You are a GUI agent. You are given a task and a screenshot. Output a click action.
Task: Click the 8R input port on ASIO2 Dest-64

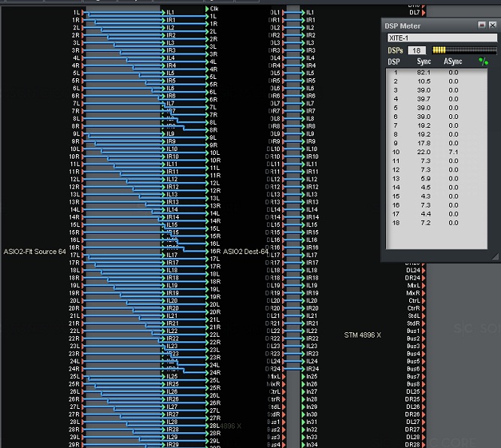click(x=208, y=130)
